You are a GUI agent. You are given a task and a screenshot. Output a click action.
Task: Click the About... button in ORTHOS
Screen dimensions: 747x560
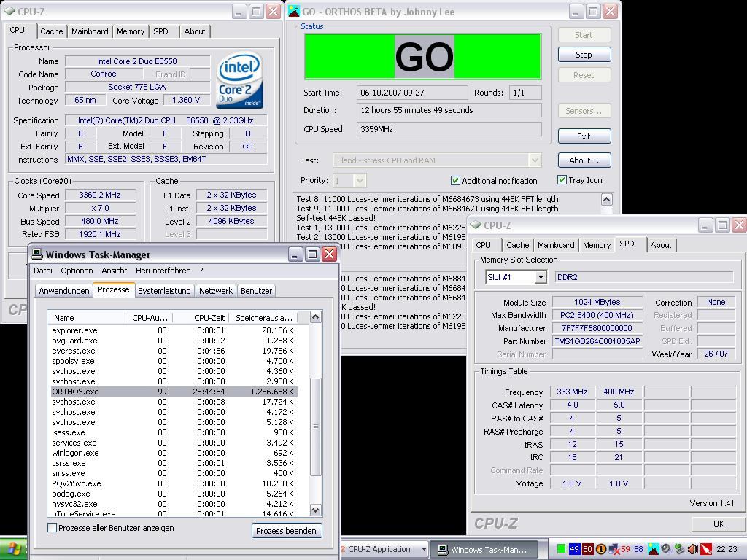pyautogui.click(x=584, y=160)
